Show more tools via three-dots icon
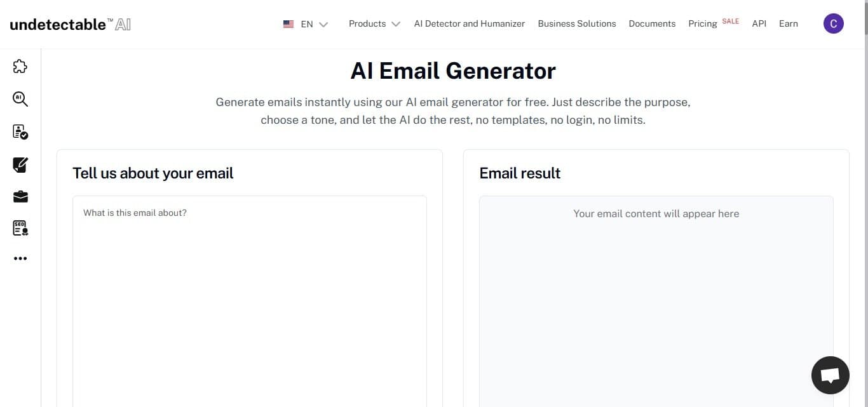 20,258
